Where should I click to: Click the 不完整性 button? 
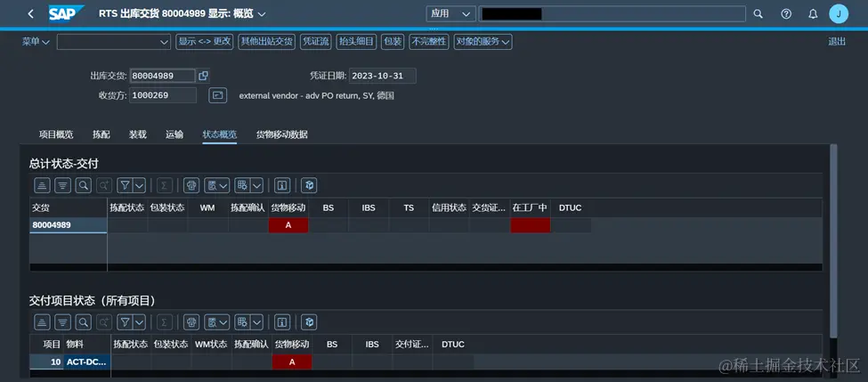point(428,42)
